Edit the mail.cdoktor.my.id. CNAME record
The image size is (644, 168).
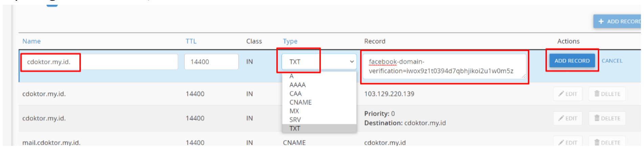click(x=568, y=142)
